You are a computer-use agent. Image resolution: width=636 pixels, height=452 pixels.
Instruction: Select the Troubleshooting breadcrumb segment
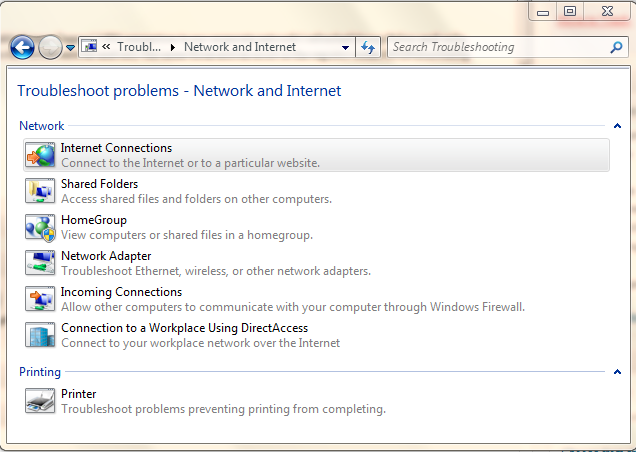139,47
